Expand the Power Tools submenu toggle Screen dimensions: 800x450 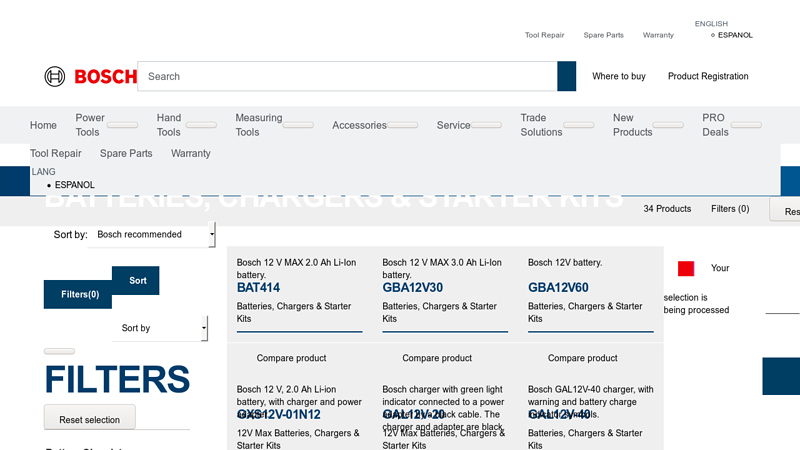point(122,126)
